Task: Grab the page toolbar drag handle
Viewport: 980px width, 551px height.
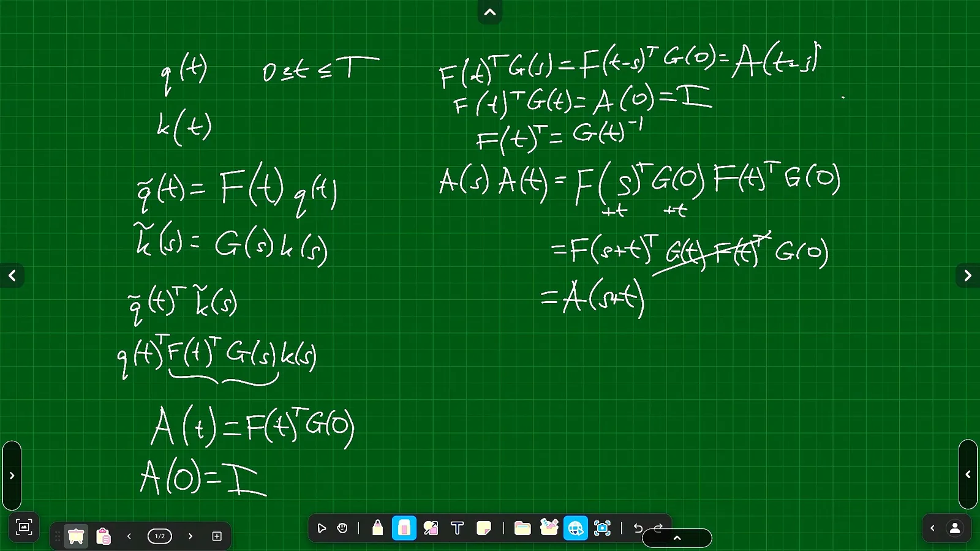Action: point(58,536)
